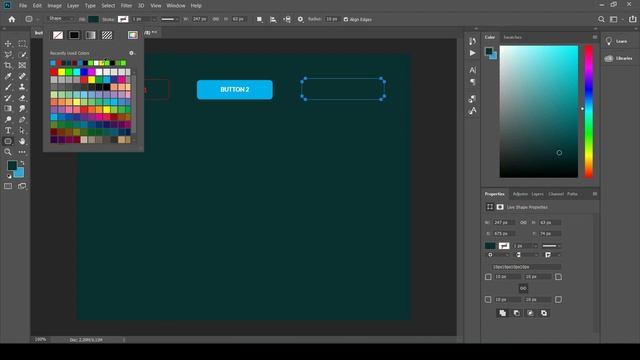Select the Move tool
640x360 pixels.
click(8, 44)
